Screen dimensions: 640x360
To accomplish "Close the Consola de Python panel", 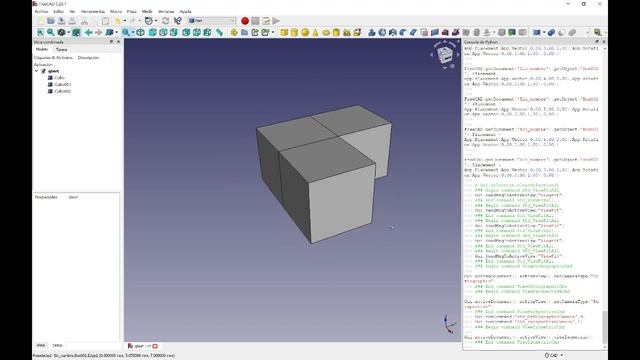I will [604, 42].
